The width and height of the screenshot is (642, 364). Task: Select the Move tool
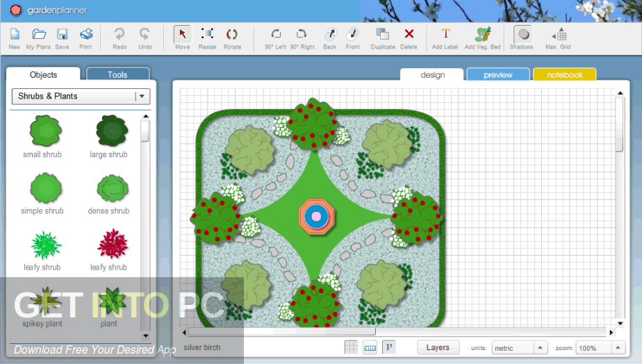182,35
